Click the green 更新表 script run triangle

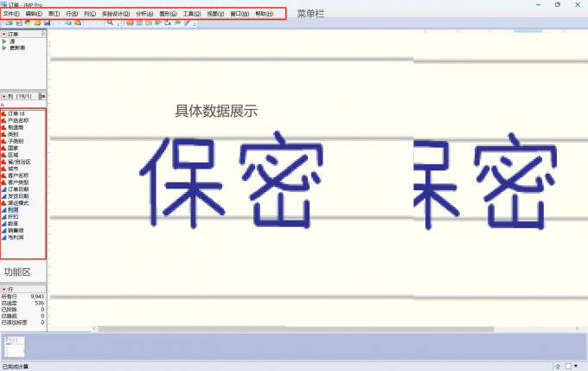pyautogui.click(x=4, y=48)
